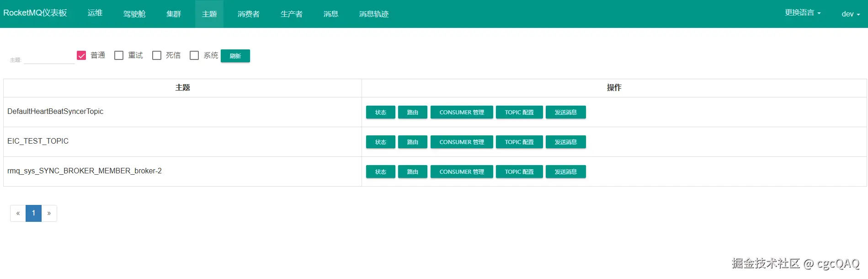The width and height of the screenshot is (868, 279).
Task: View 路由 for rmq_sys_SYNC_BROKER_MEMBER_broker-2
Action: [413, 172]
